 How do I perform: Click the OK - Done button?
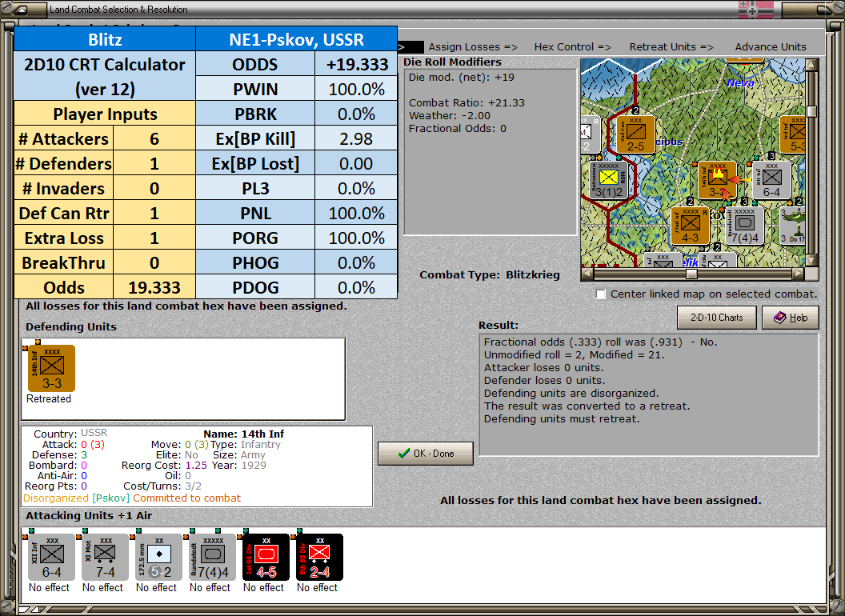426,454
